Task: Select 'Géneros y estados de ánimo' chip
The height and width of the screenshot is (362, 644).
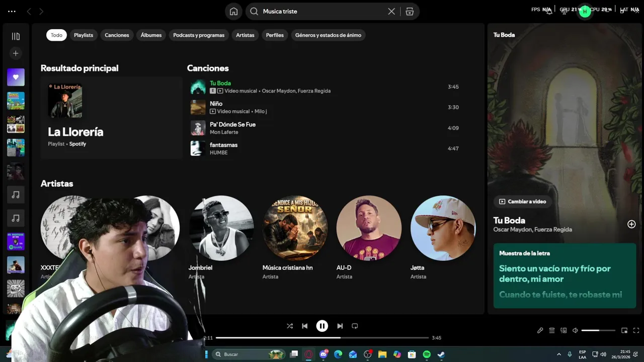Action: click(328, 35)
